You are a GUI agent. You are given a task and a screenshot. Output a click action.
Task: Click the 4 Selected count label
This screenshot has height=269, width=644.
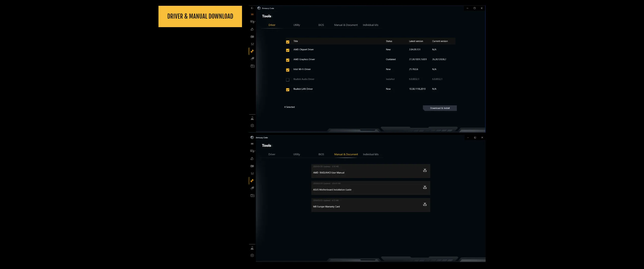289,107
